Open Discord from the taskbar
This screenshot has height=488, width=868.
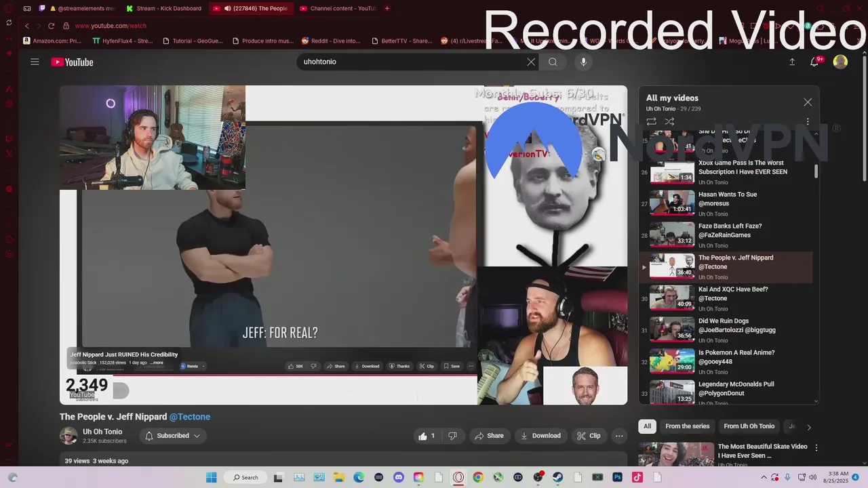coord(399,477)
